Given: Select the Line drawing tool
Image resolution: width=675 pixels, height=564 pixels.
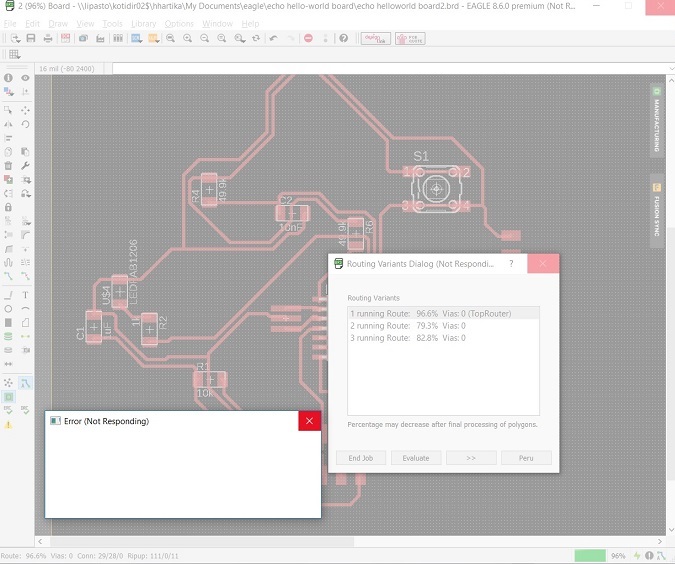Looking at the screenshot, I should point(8,295).
